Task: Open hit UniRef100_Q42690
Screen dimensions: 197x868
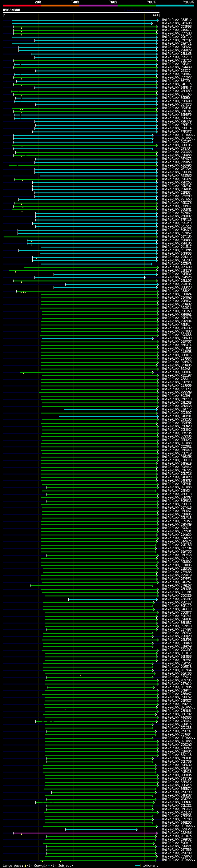Action: 177,23
